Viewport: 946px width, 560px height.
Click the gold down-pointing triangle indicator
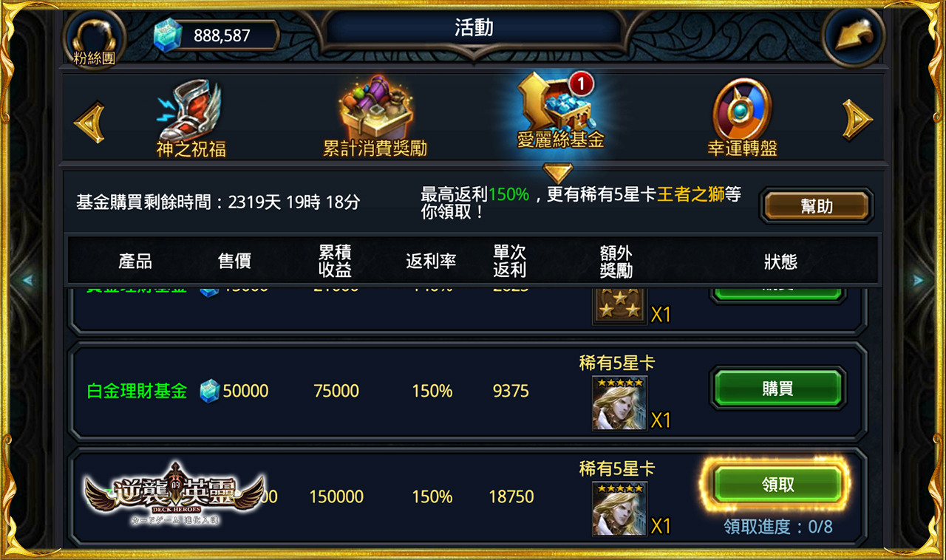coord(558,173)
